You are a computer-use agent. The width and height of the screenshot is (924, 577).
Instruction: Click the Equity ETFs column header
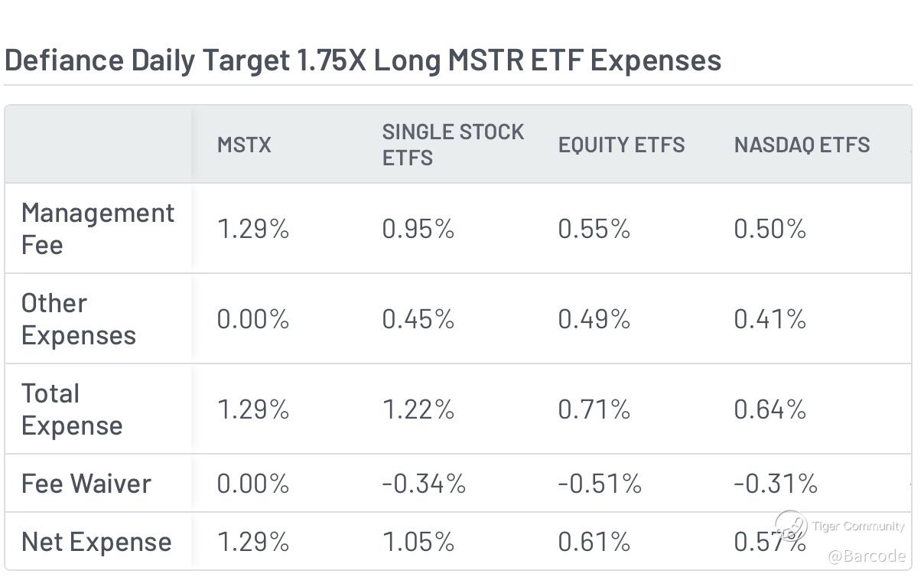tap(621, 145)
